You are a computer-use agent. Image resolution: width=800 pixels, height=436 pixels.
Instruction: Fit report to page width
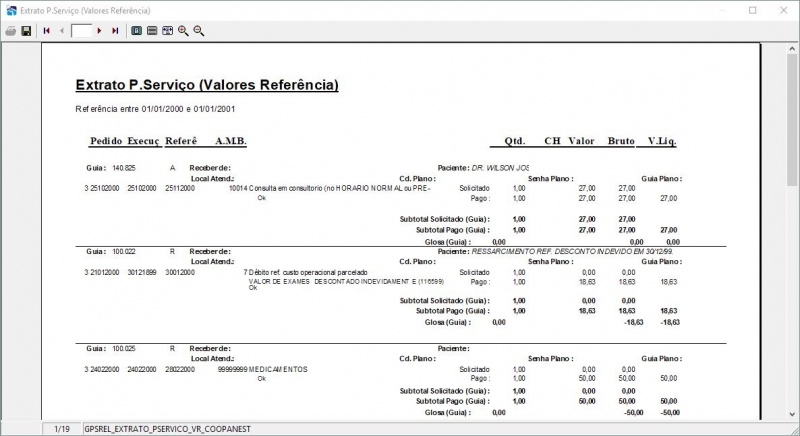click(x=167, y=31)
